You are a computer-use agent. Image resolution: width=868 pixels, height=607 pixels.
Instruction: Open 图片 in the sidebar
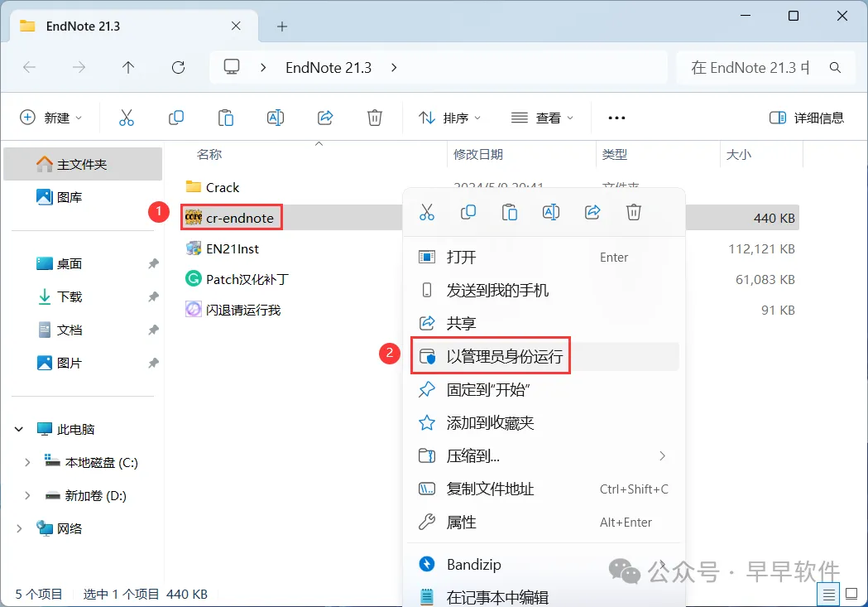click(x=83, y=364)
